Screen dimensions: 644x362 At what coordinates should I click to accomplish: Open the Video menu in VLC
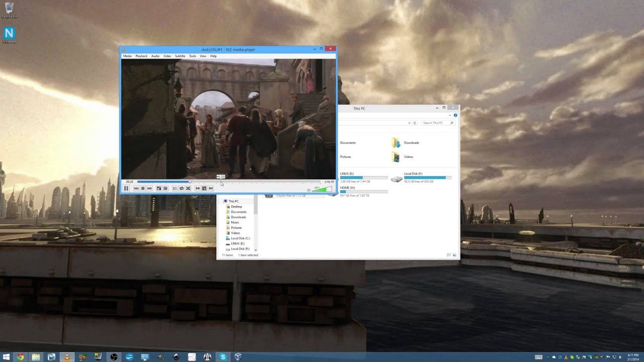coord(167,56)
